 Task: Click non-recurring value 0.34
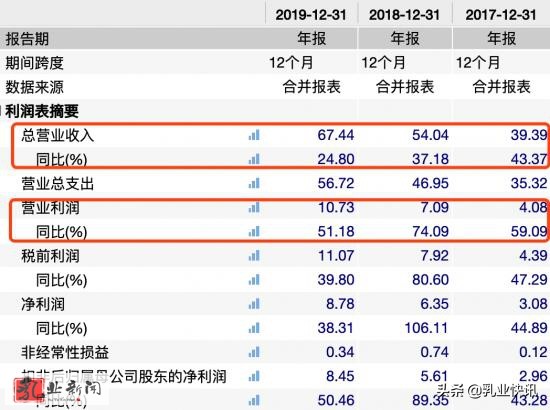point(340,352)
